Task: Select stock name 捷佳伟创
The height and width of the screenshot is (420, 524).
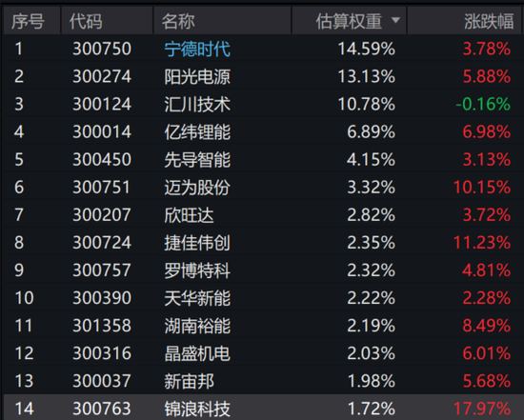Action: pyautogui.click(x=197, y=243)
